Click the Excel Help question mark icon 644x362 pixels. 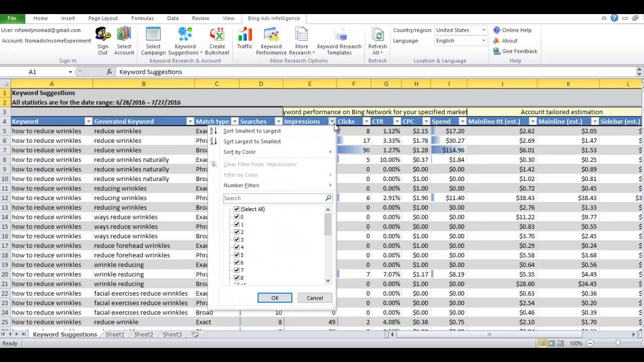pos(614,18)
